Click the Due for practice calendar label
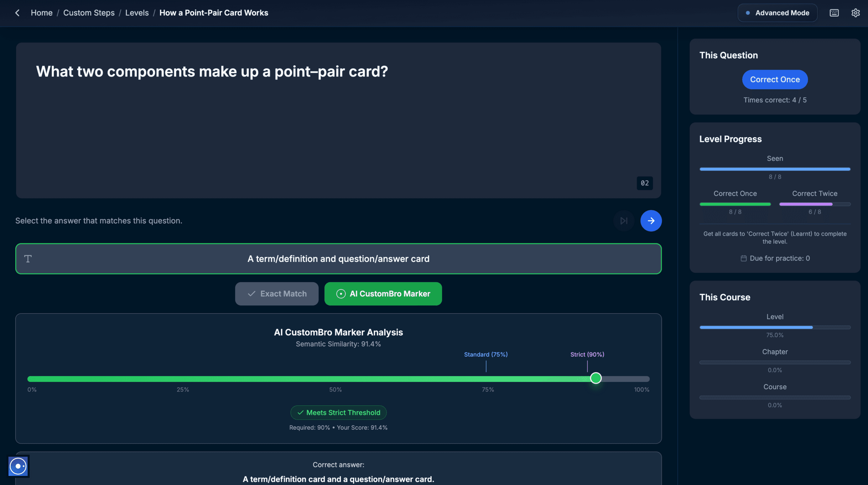 (775, 258)
